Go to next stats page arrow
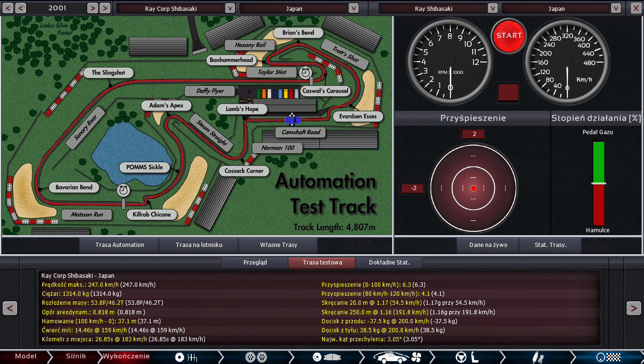This screenshot has height=364, width=644. click(634, 309)
